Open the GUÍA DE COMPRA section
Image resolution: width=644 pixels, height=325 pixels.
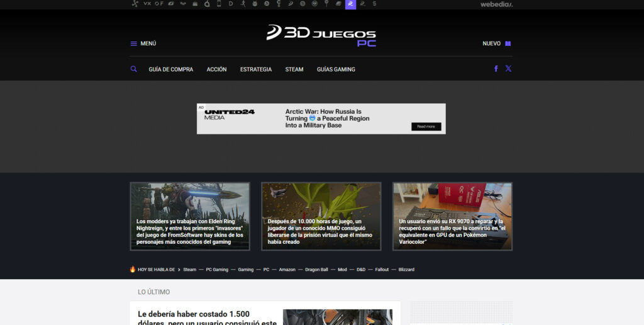click(171, 69)
